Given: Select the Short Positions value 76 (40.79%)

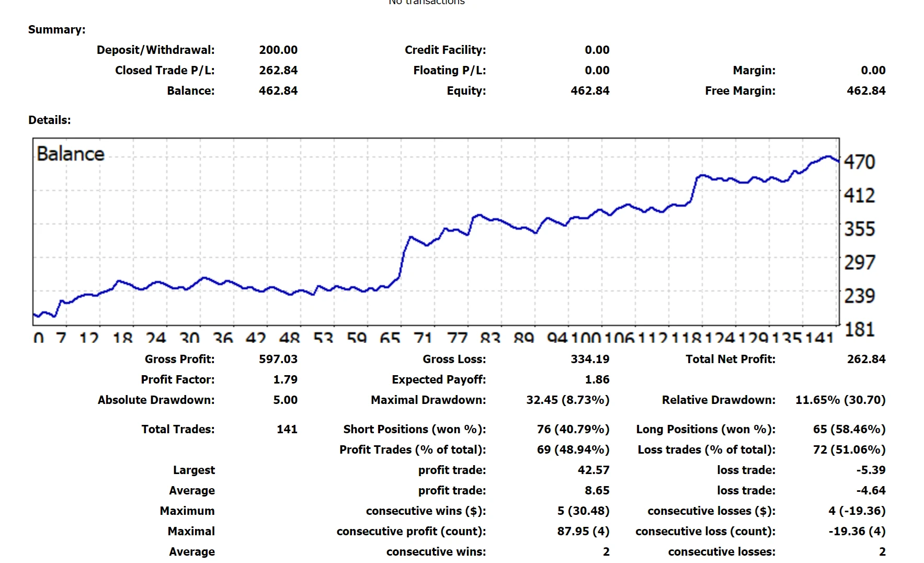Looking at the screenshot, I should (x=573, y=430).
